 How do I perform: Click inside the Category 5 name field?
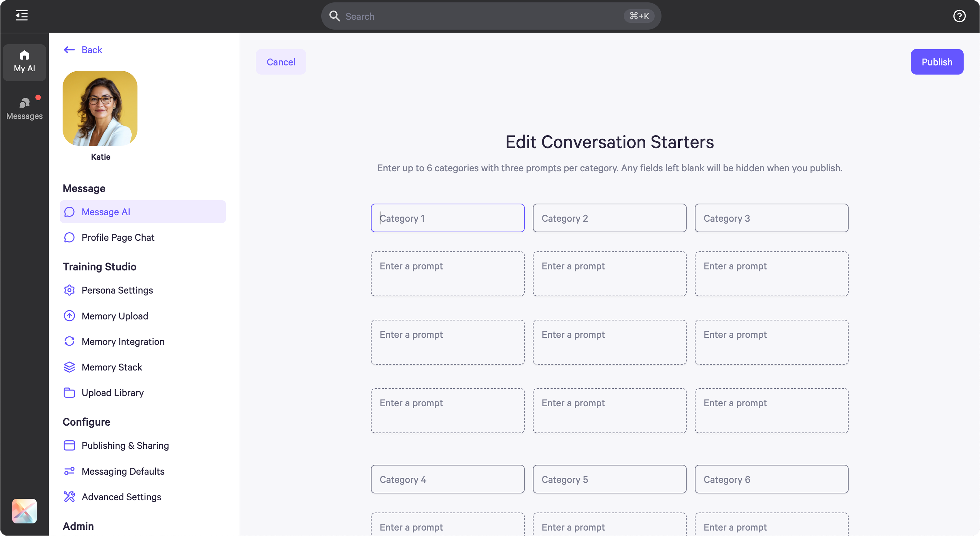click(609, 479)
